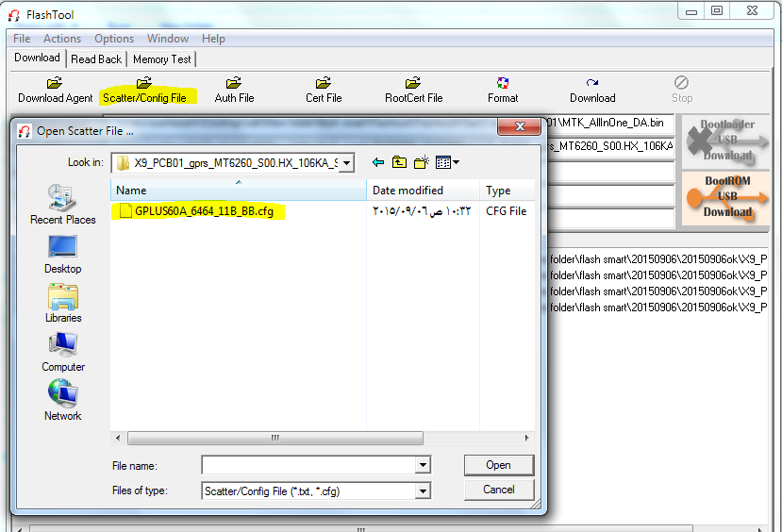
Task: Switch to the Read Back tab
Action: [x=96, y=59]
